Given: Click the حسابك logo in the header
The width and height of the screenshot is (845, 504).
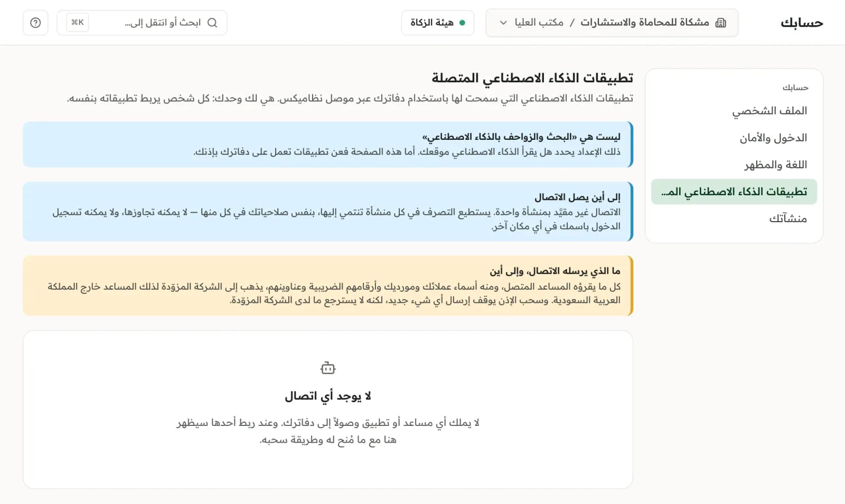Looking at the screenshot, I should (802, 23).
